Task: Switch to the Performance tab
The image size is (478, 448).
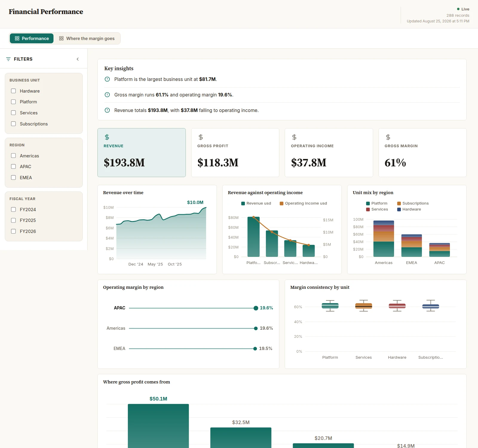Action: pyautogui.click(x=32, y=39)
